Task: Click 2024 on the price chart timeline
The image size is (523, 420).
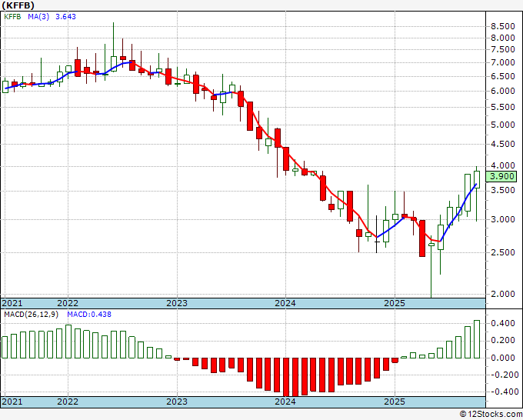Action: tap(285, 303)
